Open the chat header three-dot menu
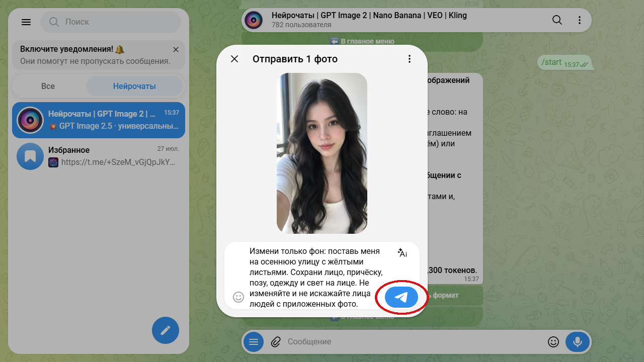 [x=580, y=20]
